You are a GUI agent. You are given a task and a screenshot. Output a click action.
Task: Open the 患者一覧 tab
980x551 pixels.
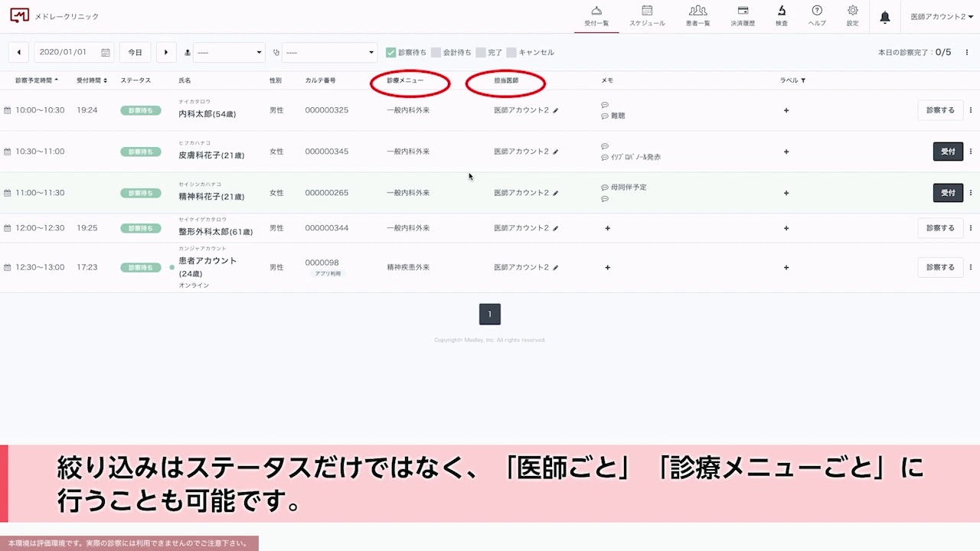click(x=697, y=16)
